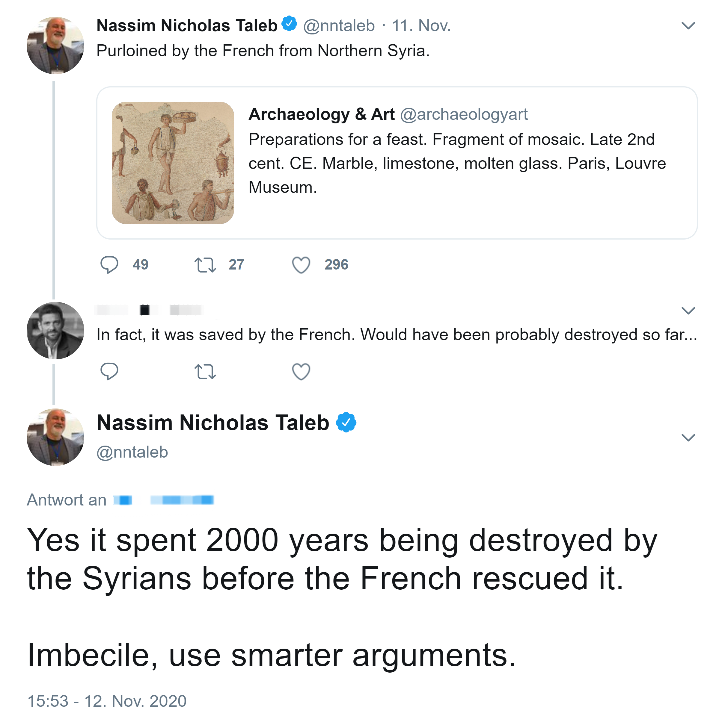The image size is (722, 728).
Task: Click verified badge in top tweet header
Action: pyautogui.click(x=290, y=24)
